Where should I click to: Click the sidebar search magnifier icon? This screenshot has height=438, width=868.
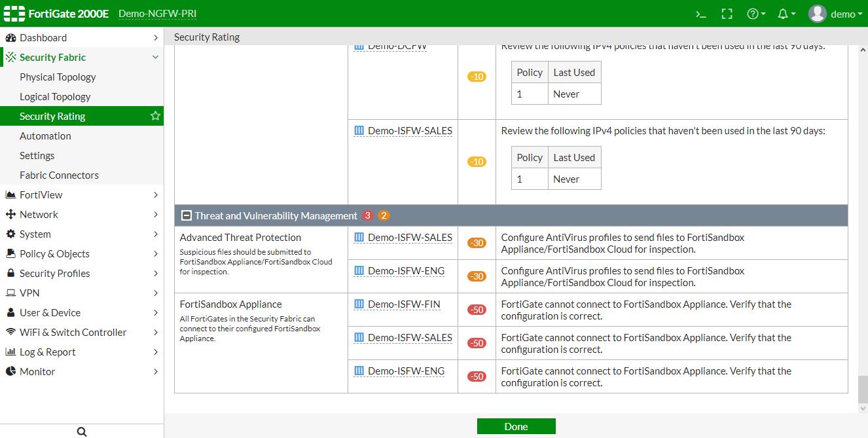(82, 431)
